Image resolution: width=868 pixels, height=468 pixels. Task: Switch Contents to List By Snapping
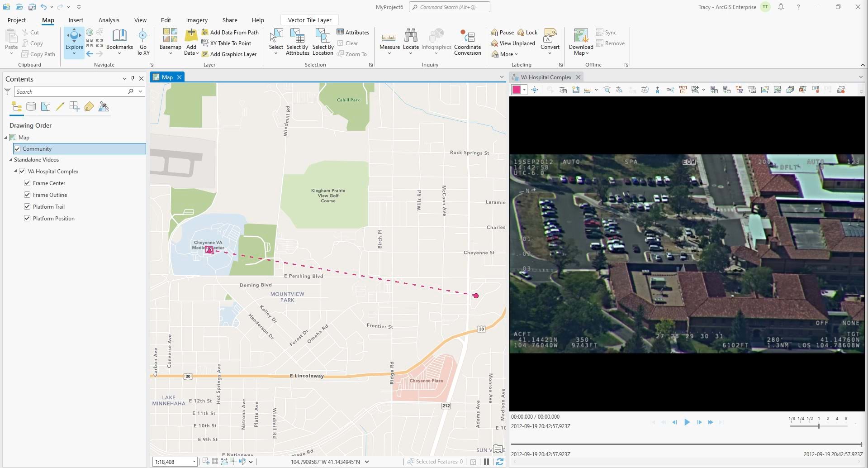tap(75, 107)
